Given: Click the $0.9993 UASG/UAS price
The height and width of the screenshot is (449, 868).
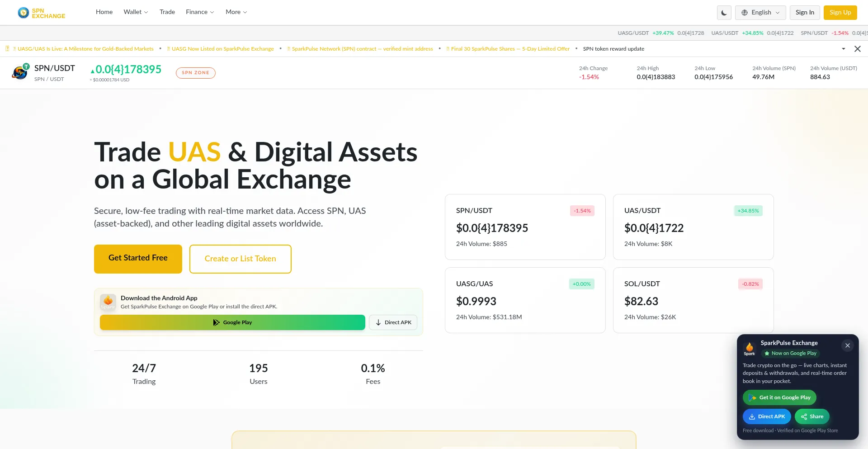Looking at the screenshot, I should 476,301.
